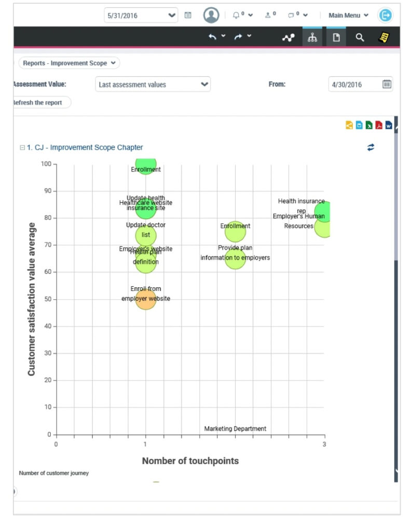The width and height of the screenshot is (411, 532).
Task: Refresh the bubble chart data
Action: tap(371, 147)
